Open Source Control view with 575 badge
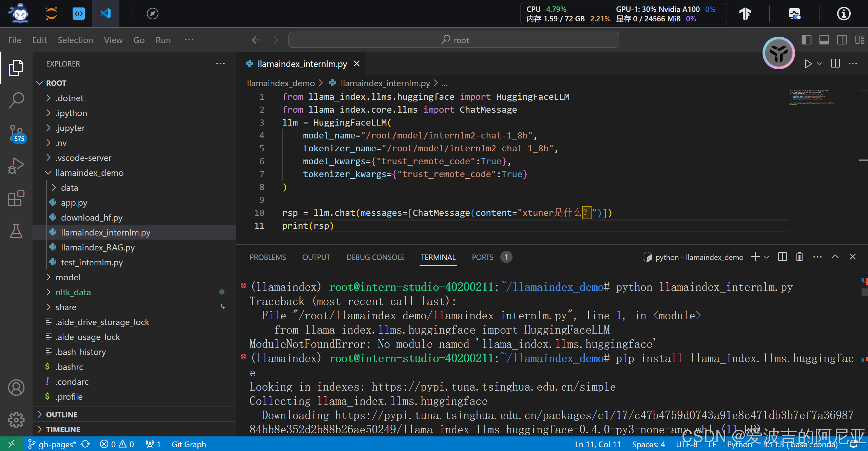This screenshot has height=451, width=868. pyautogui.click(x=16, y=133)
